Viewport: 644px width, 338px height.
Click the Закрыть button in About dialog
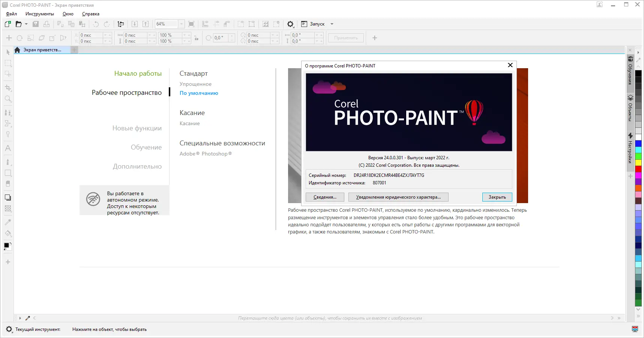coord(497,197)
